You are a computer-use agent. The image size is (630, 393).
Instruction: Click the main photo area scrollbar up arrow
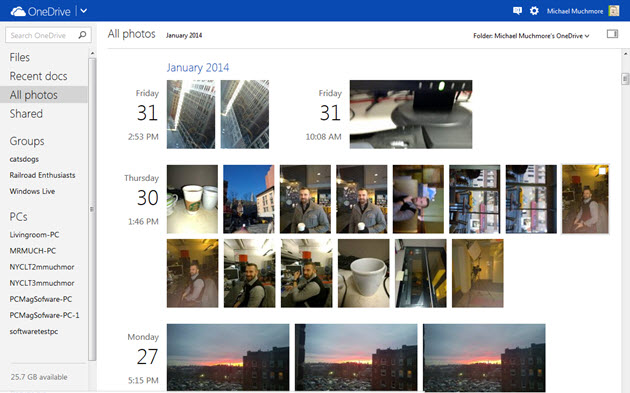click(x=626, y=53)
